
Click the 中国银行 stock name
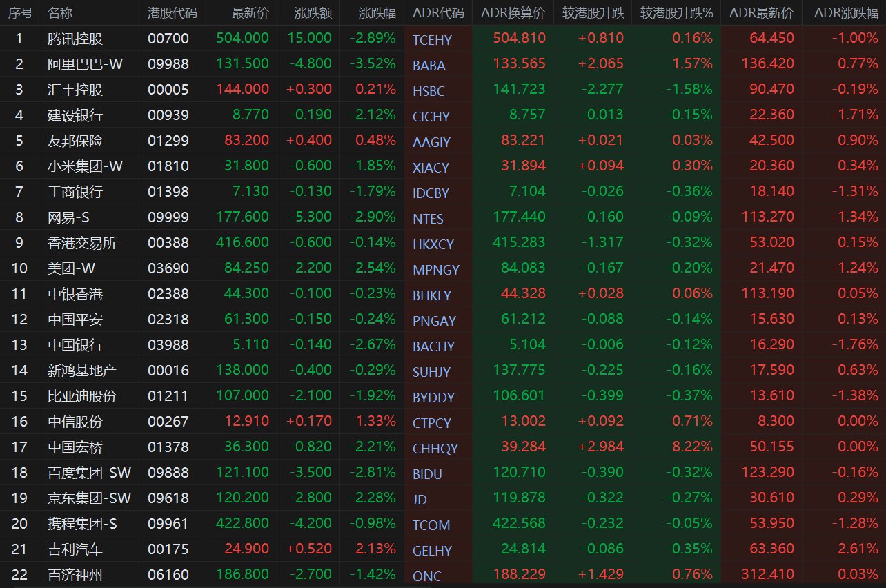point(76,344)
